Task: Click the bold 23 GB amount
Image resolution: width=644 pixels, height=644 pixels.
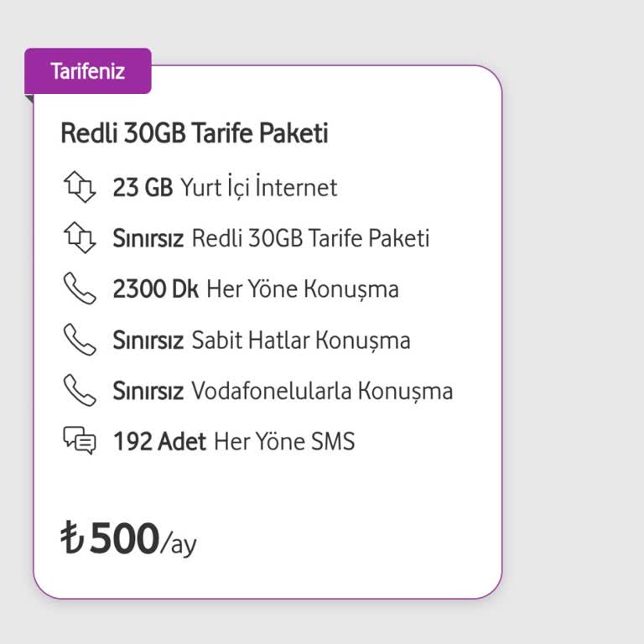Action: coord(143,188)
